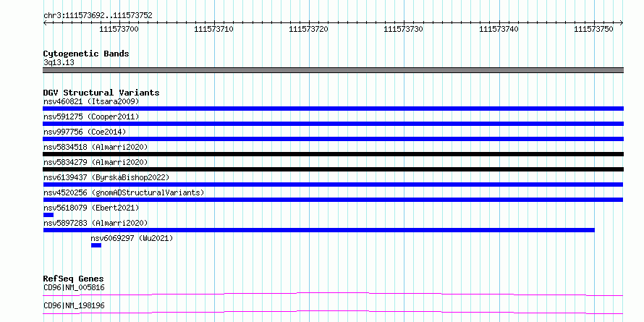Click the nsv997756 (Coe2014) label
This screenshot has height=322, width=644.
85,132
